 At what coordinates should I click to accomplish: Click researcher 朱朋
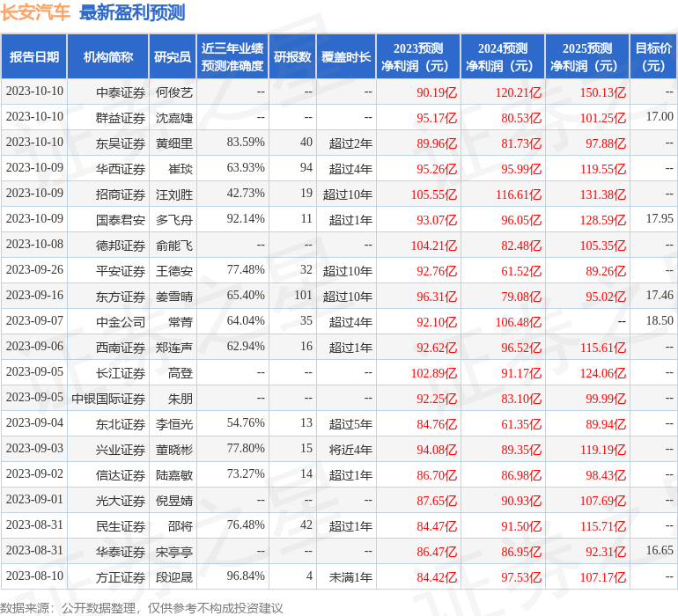click(x=181, y=399)
